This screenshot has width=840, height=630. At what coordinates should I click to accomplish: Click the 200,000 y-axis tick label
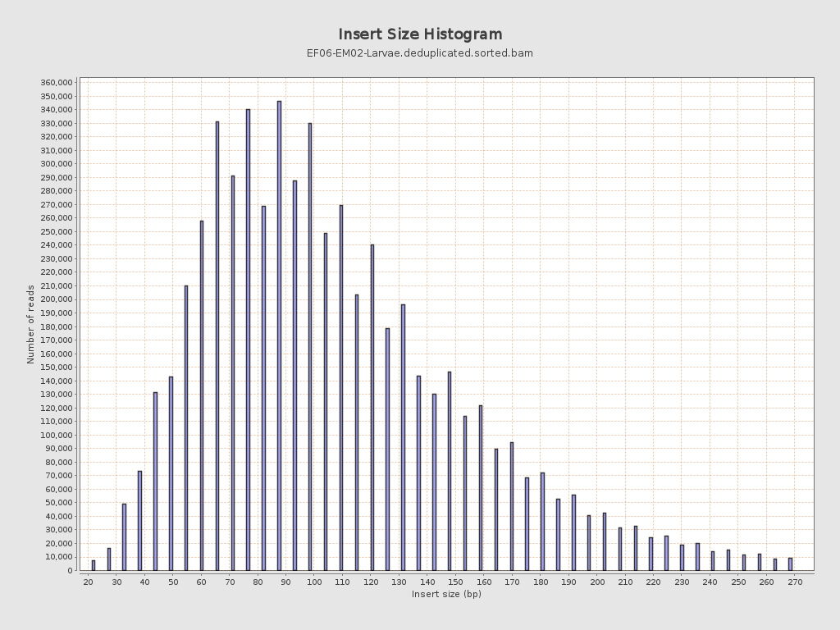click(x=57, y=299)
